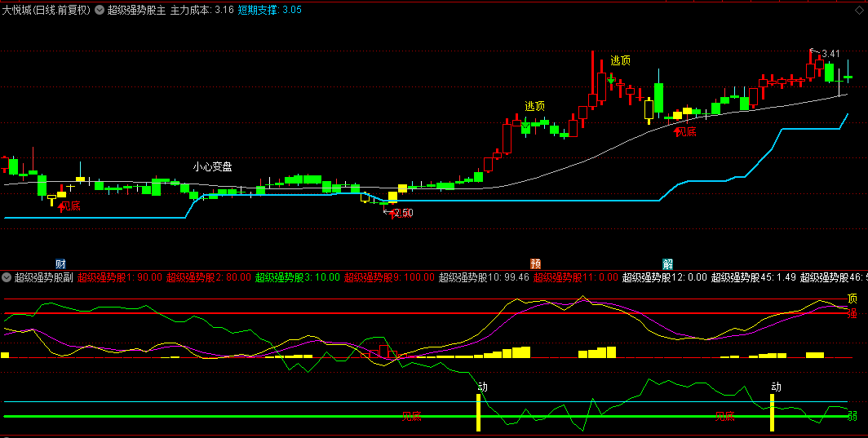Click the 大悦城(日线.前复权) stock title
The image size is (868, 438).
point(46,10)
